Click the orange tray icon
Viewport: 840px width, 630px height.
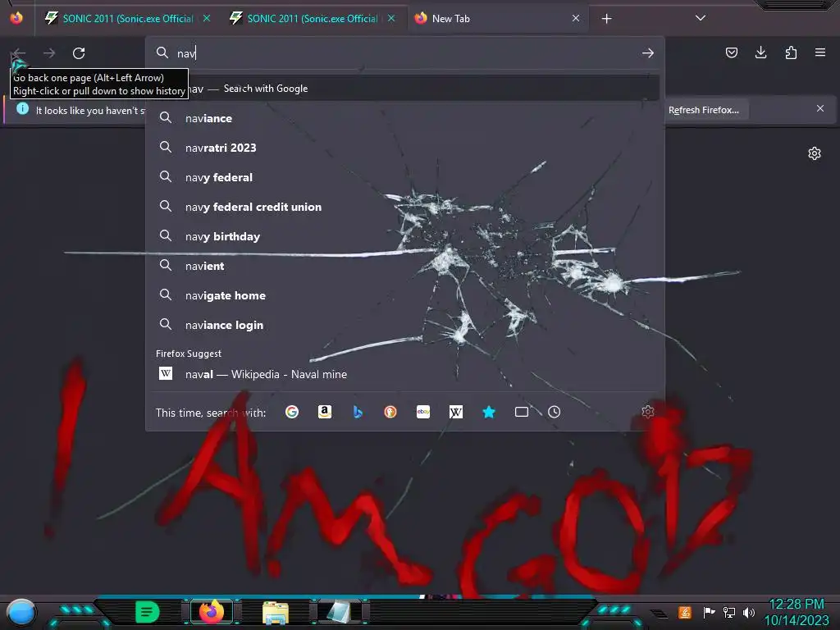(x=685, y=612)
